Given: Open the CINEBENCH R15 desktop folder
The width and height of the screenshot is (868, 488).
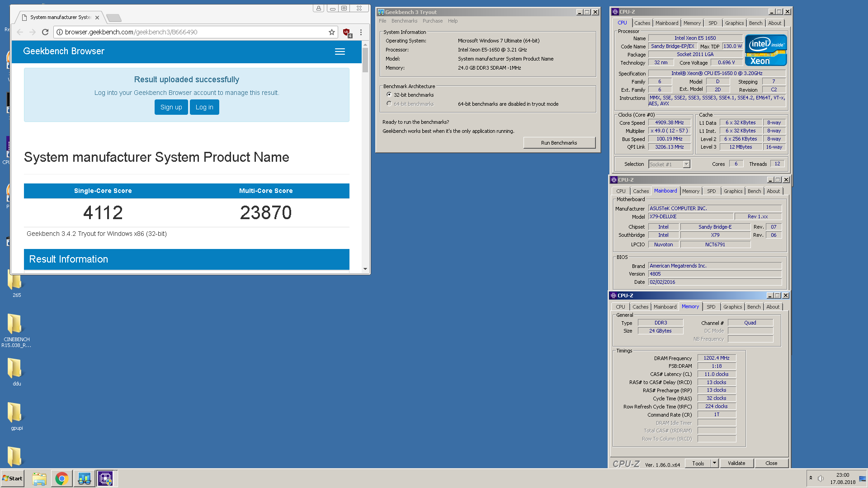Looking at the screenshot, I should click(16, 331).
